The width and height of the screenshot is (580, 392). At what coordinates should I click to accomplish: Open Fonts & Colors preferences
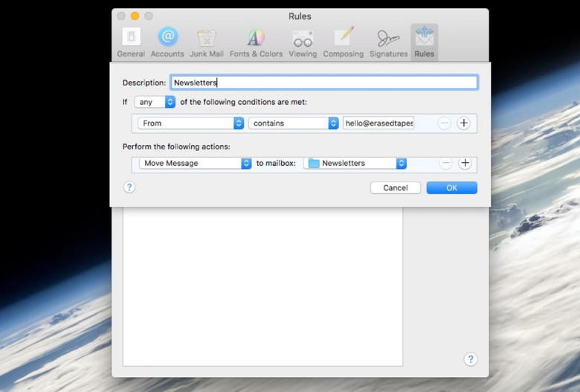256,42
